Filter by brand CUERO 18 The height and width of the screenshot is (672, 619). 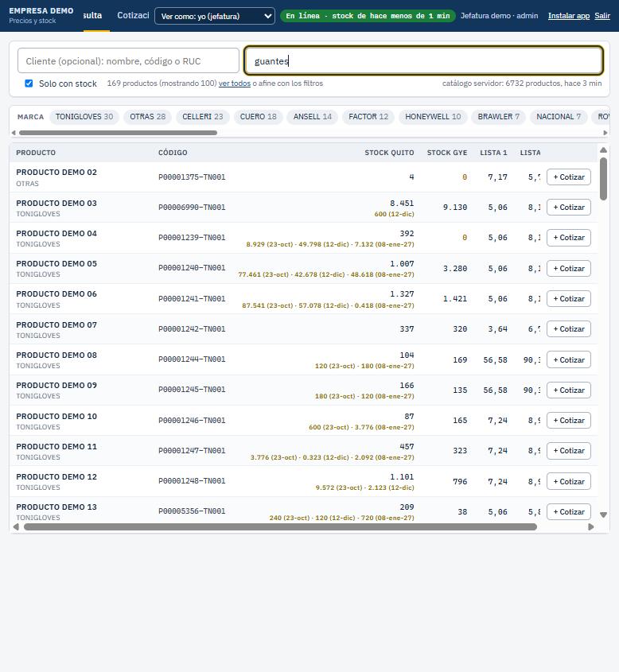point(258,117)
